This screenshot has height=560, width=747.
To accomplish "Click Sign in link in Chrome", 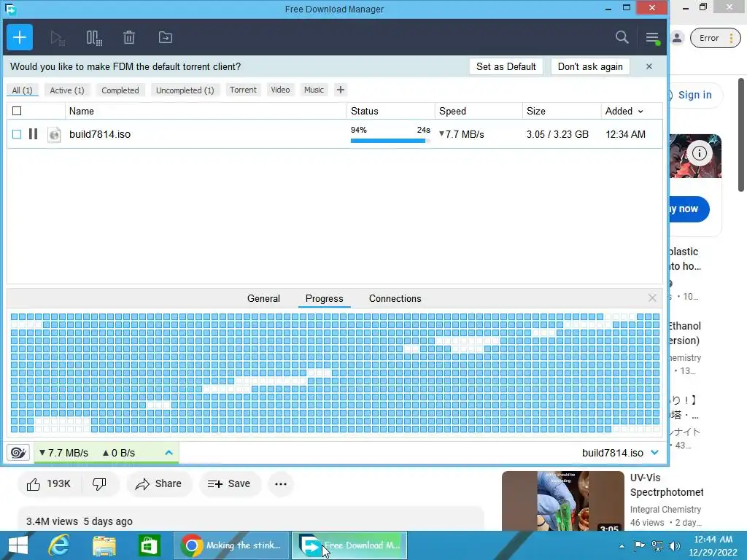I will 694,95.
